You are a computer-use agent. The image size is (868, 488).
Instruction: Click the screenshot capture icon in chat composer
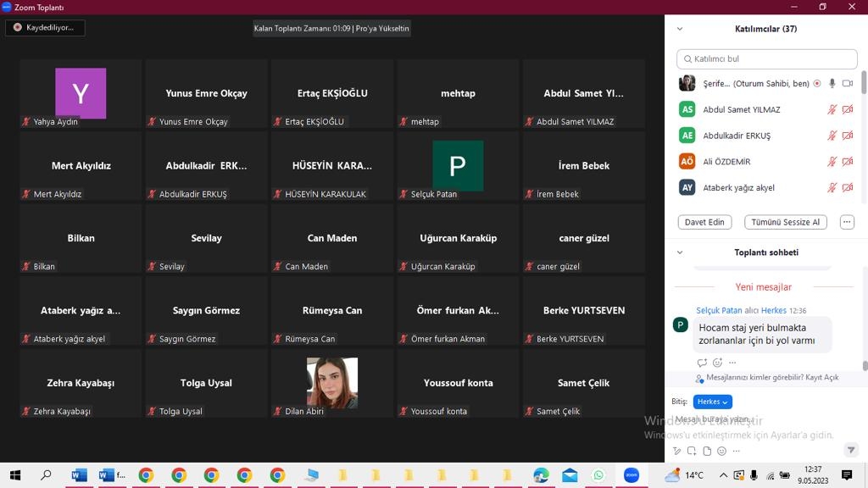click(x=692, y=451)
